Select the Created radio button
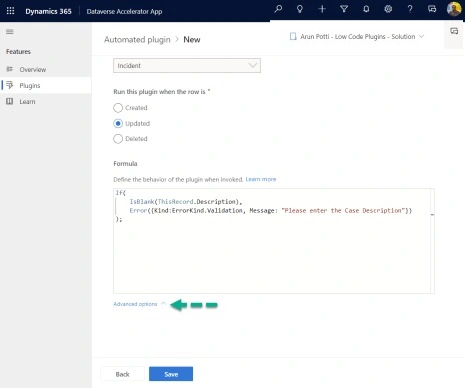This screenshot has width=465, height=388. pyautogui.click(x=118, y=108)
